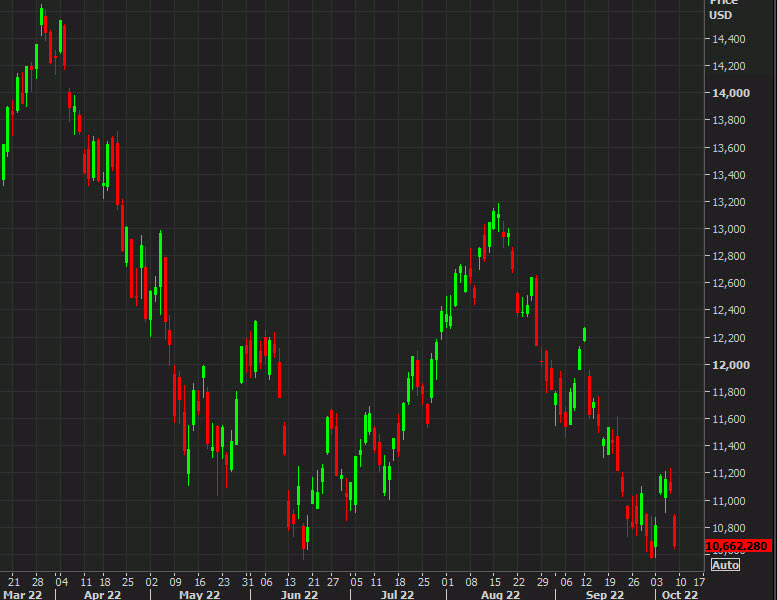Click the 13,400 price axis label
This screenshot has height=600, width=777.
pos(728,175)
